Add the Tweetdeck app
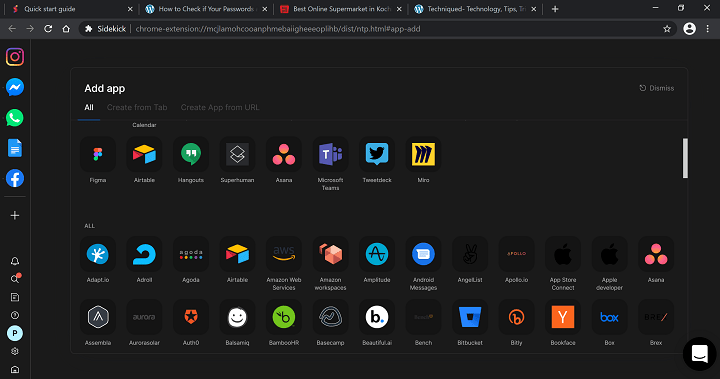Viewport: 720px width, 379px height. point(377,154)
